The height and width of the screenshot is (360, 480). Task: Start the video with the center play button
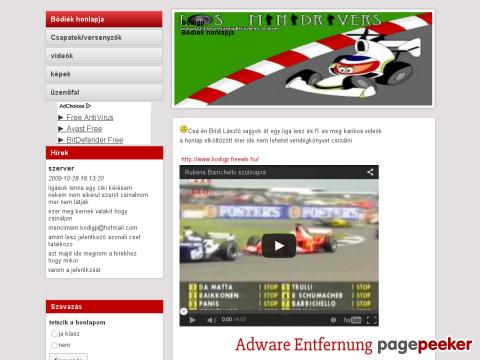point(279,246)
